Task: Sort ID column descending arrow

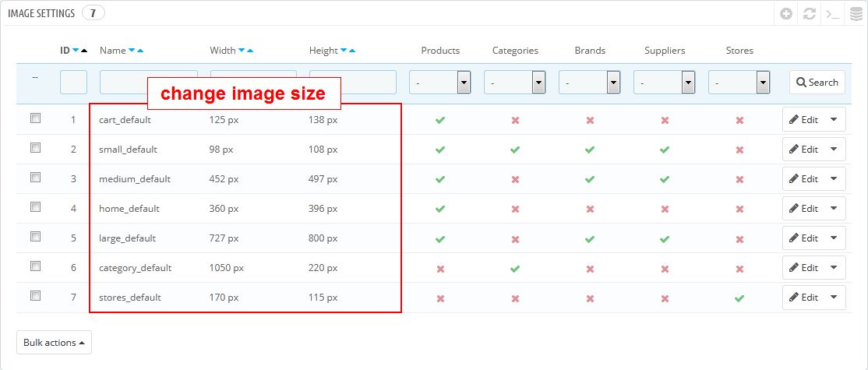Action: (76, 51)
